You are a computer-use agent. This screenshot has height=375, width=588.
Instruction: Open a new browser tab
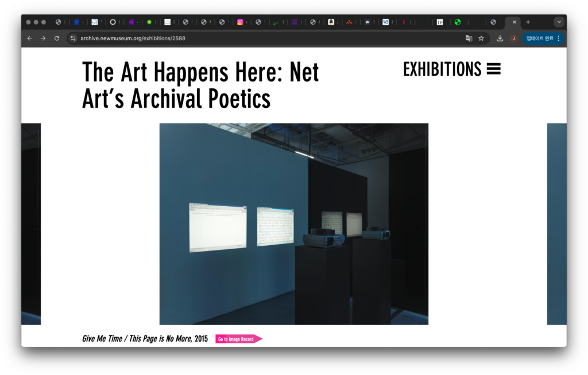click(528, 22)
